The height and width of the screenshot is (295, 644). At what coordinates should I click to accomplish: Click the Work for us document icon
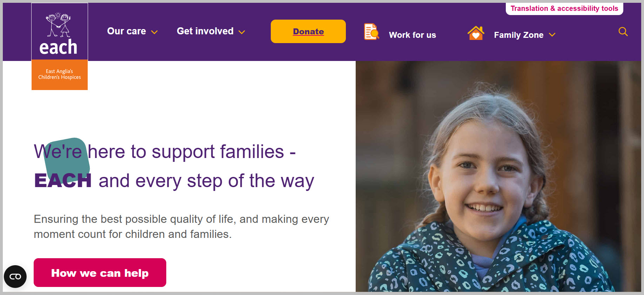[x=371, y=32]
